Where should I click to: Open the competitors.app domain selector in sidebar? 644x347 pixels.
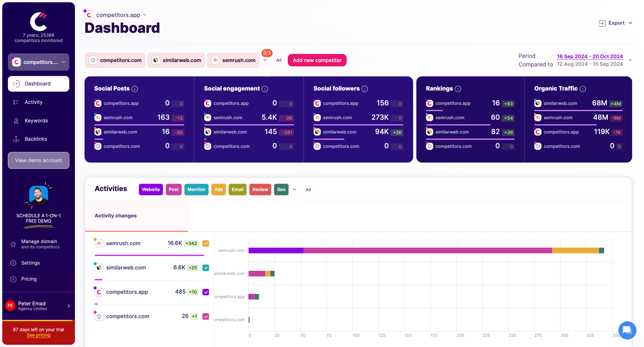[x=38, y=62]
